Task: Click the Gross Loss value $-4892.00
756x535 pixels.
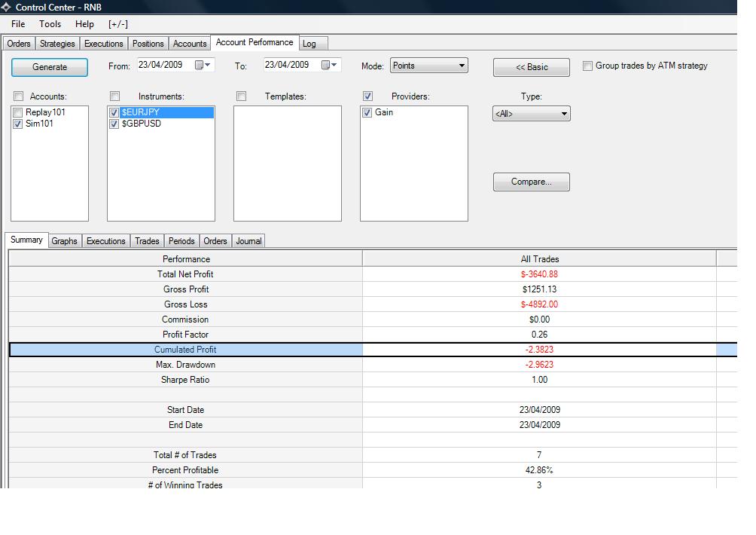Action: (x=540, y=304)
